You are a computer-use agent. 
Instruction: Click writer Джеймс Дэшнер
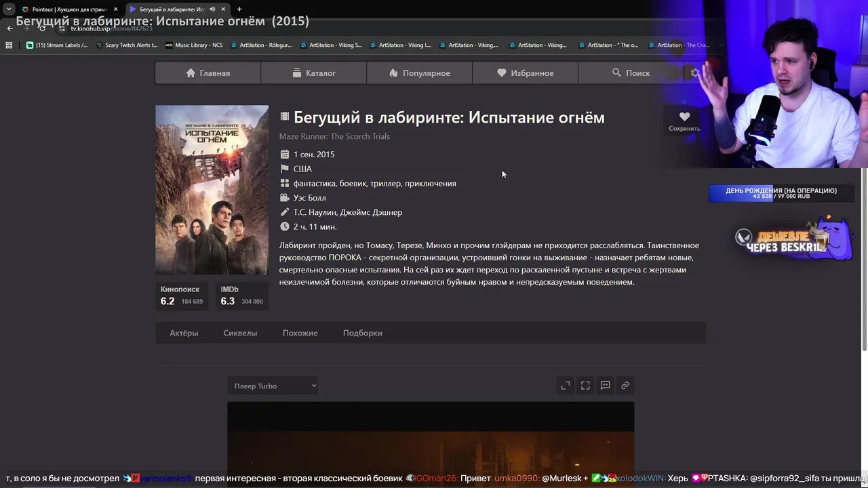point(371,212)
